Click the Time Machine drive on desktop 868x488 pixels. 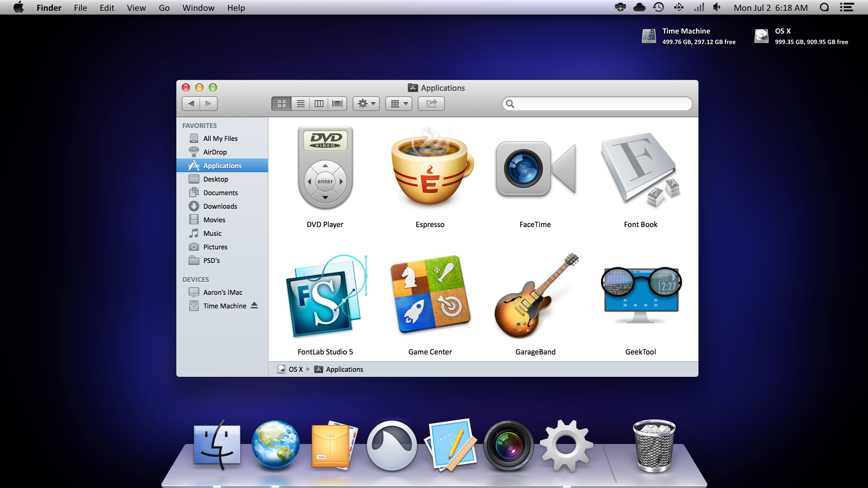pyautogui.click(x=688, y=36)
